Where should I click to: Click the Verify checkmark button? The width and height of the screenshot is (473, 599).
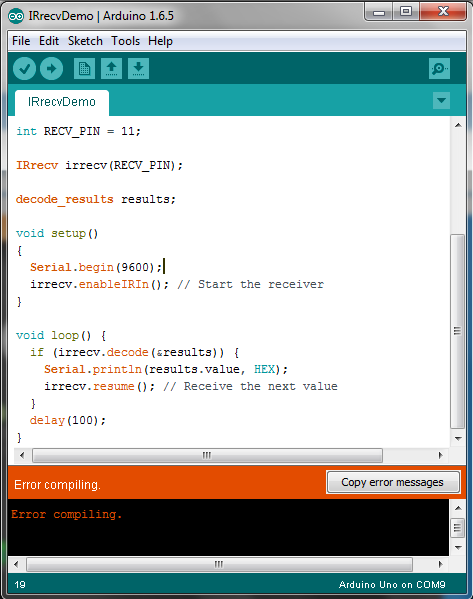pyautogui.click(x=24, y=69)
